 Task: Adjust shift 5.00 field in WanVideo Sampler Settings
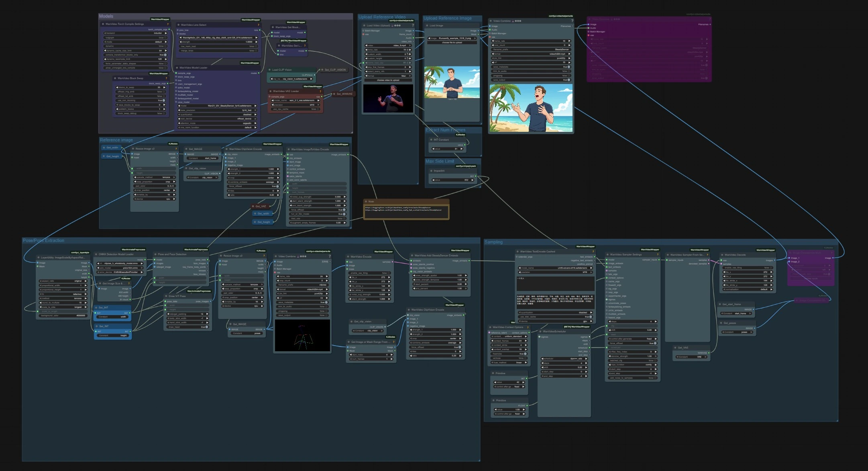[633, 330]
